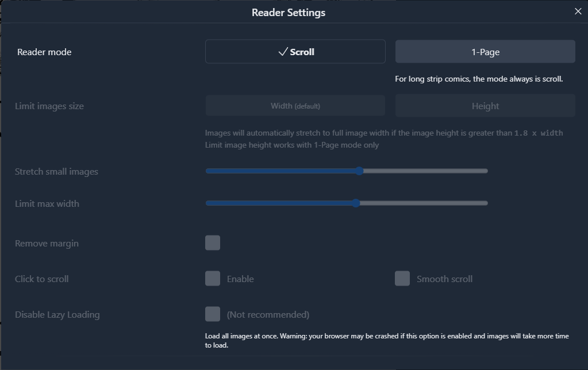The width and height of the screenshot is (588, 370).
Task: Choose Height image size limit
Action: pos(485,106)
